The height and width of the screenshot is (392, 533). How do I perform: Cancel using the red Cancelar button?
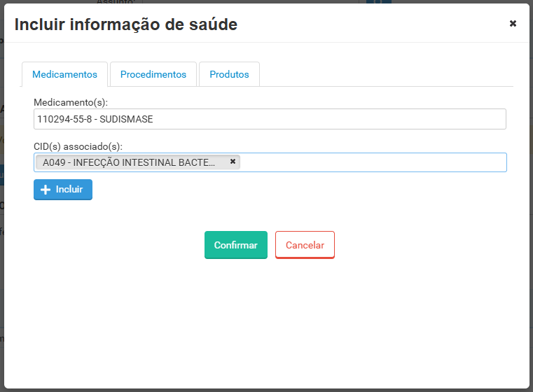(x=305, y=245)
